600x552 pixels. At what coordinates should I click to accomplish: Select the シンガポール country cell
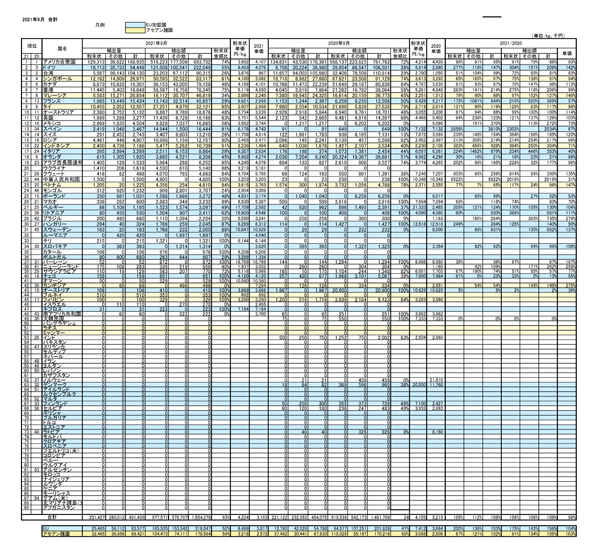(62, 78)
